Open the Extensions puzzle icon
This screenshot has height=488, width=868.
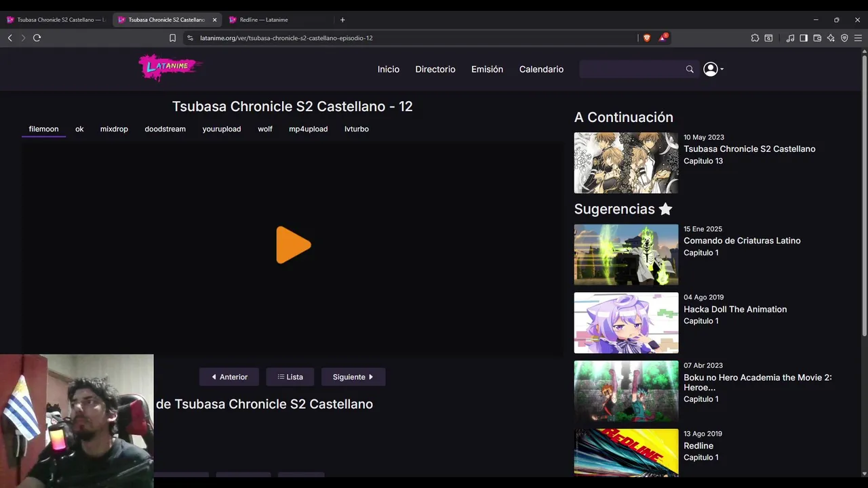tap(755, 38)
